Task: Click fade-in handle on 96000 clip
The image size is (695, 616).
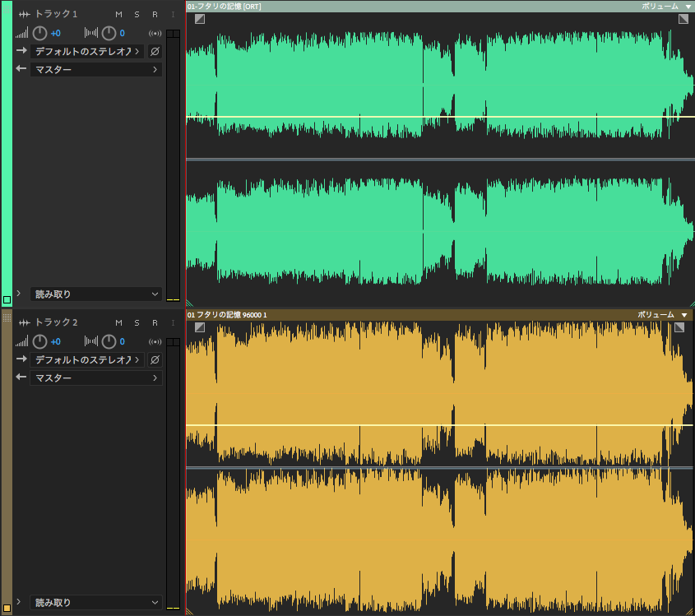Action: pyautogui.click(x=200, y=327)
